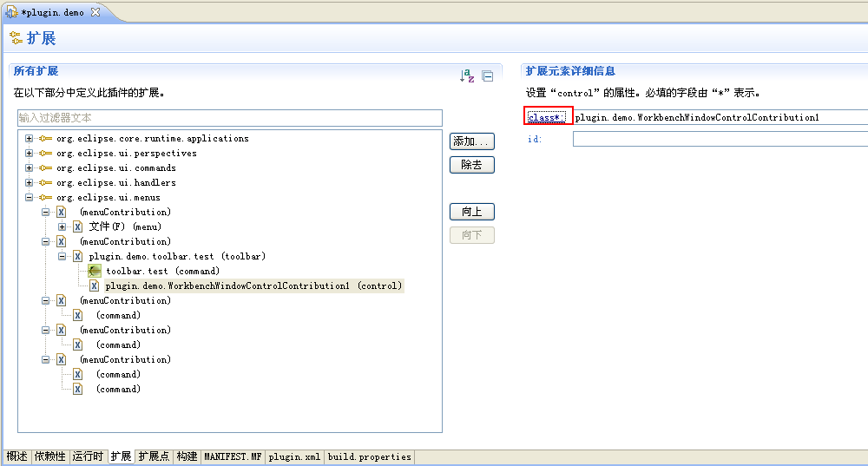
Task: Click the class*: hyperlink
Action: click(547, 117)
